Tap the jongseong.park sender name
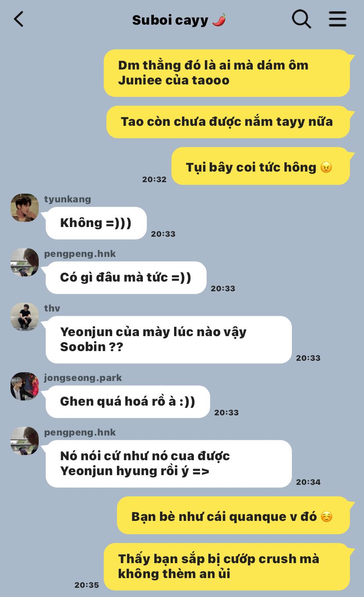 pyautogui.click(x=83, y=378)
